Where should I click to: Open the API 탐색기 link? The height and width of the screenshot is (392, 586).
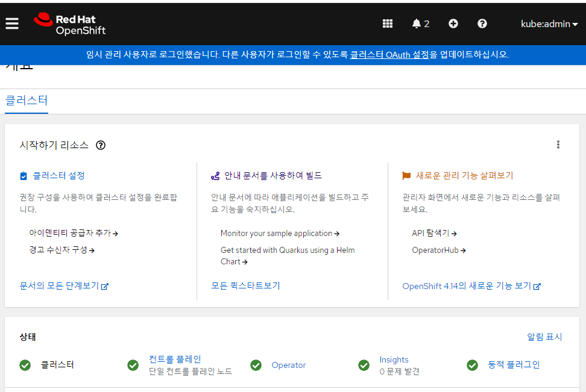(434, 233)
